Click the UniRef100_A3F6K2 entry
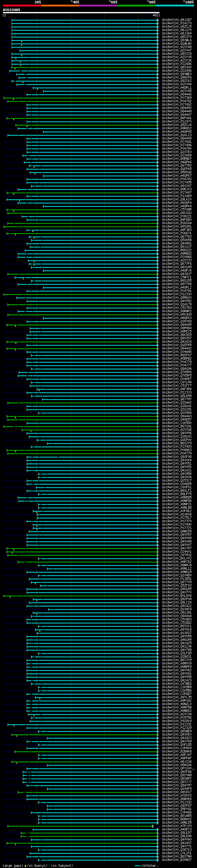Image resolution: width=197 pixels, height=868 pixels. point(176,511)
